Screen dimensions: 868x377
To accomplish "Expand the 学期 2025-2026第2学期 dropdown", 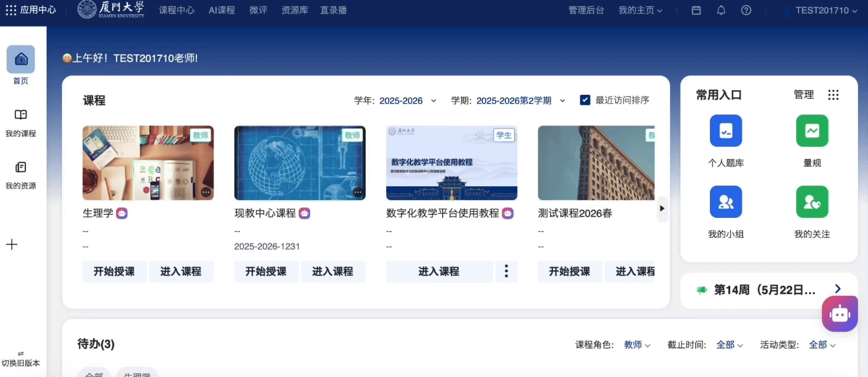I will pyautogui.click(x=520, y=101).
